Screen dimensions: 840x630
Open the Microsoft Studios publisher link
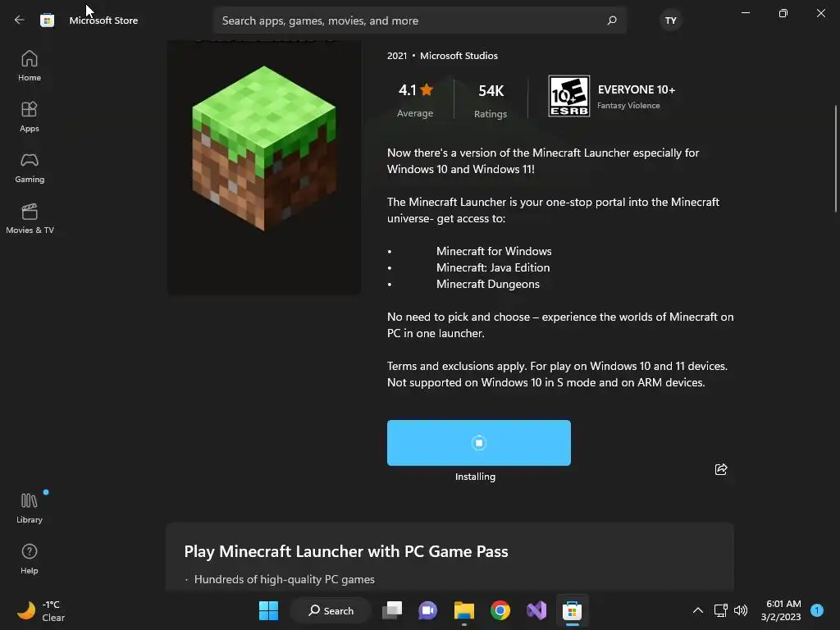[x=459, y=56]
